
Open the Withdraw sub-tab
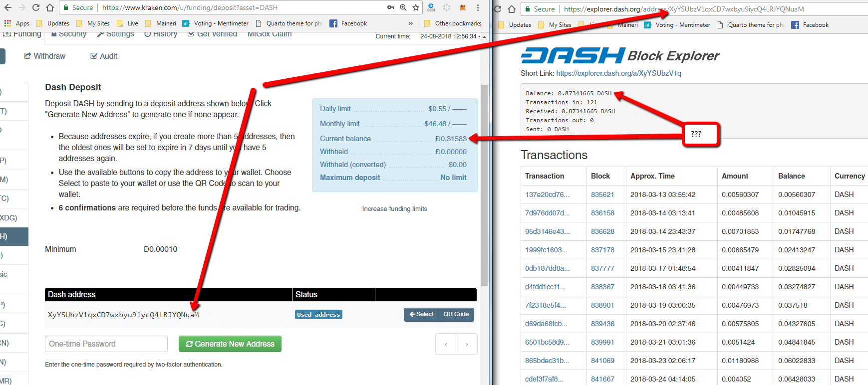click(45, 56)
